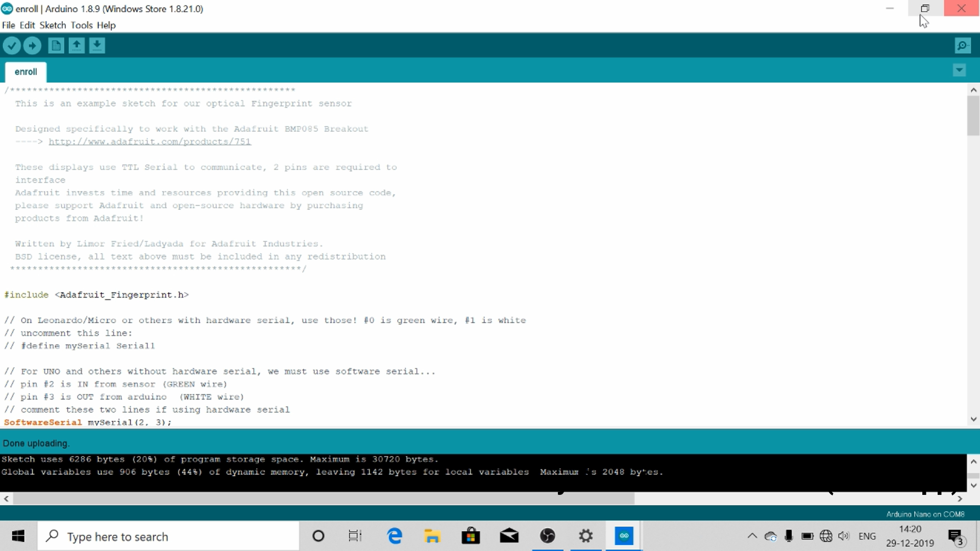Viewport: 980px width, 551px height.
Task: Click the console horizontal scrollbar thumb
Action: point(324,499)
